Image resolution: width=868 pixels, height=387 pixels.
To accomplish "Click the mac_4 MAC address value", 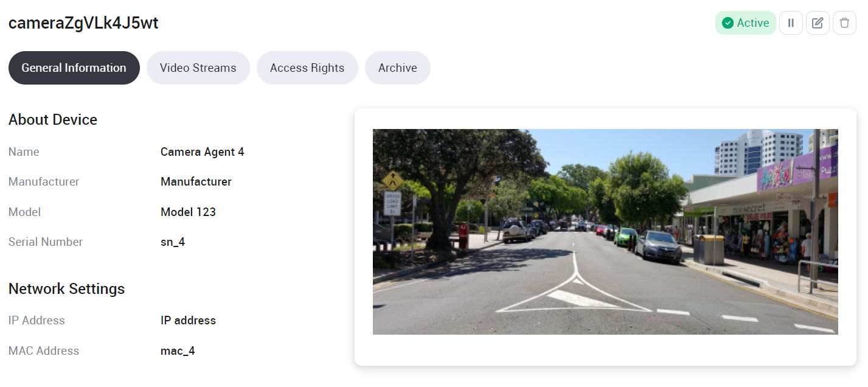I will coord(178,351).
